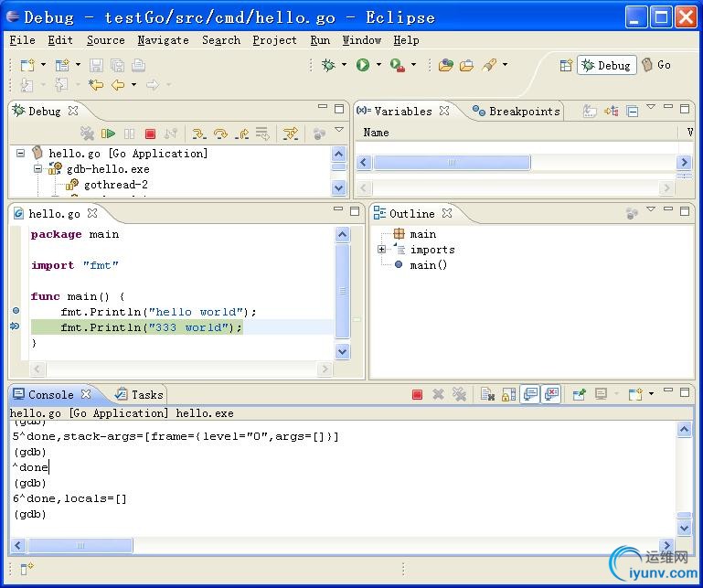Toggle Show Console When Standard Out Changes
The height and width of the screenshot is (588, 703).
[530, 394]
